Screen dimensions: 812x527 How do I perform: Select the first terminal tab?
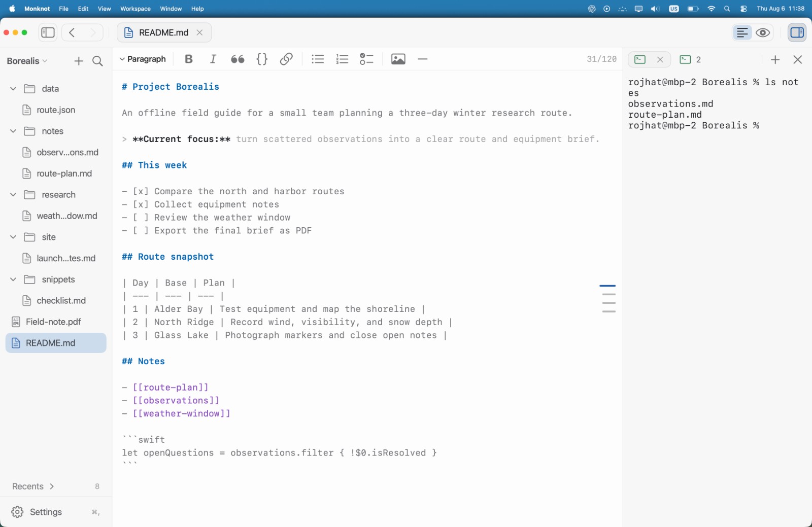640,59
